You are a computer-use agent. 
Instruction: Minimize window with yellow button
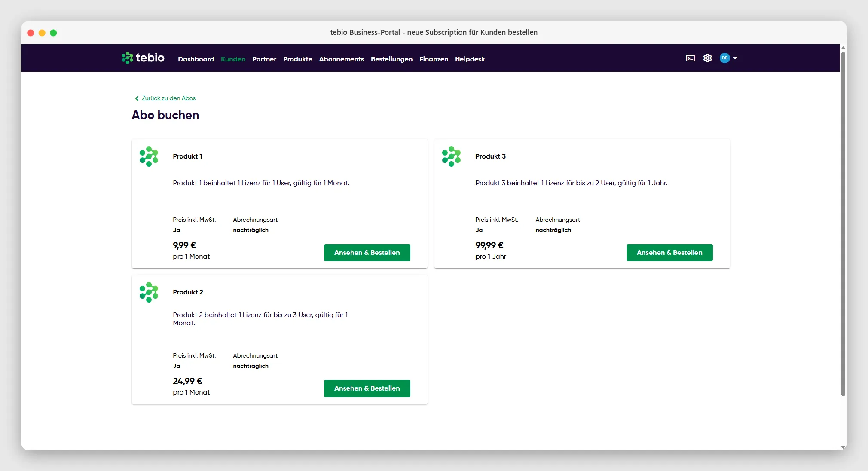click(x=42, y=33)
